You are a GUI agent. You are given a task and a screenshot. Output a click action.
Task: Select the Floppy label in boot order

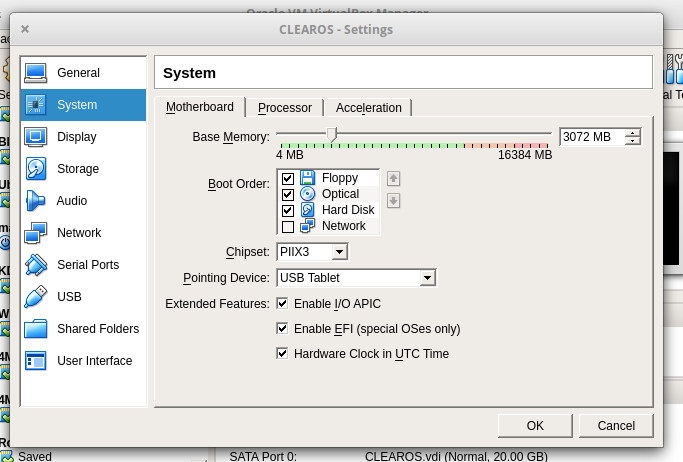click(x=340, y=178)
